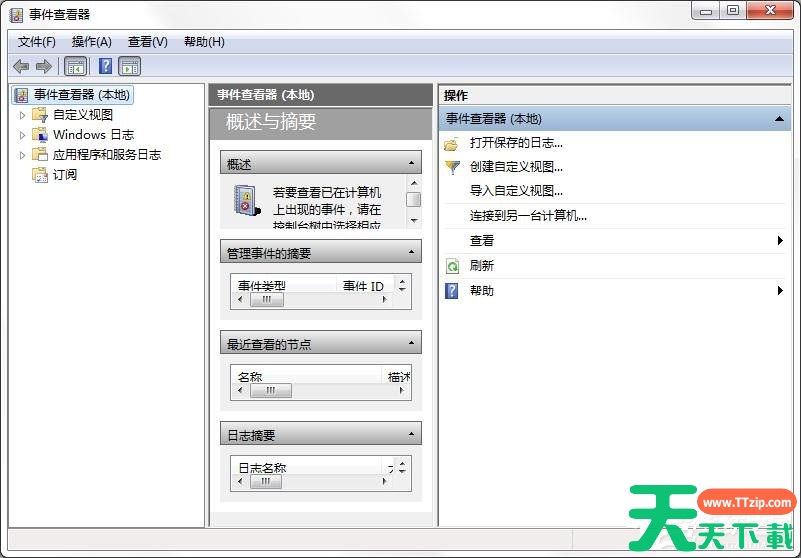
Task: Open the 文件(F) menu
Action: click(37, 42)
